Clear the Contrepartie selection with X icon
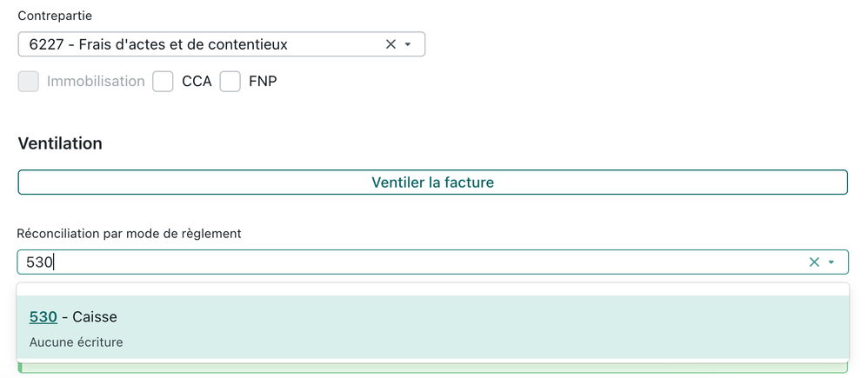The width and height of the screenshot is (868, 378). tap(391, 44)
